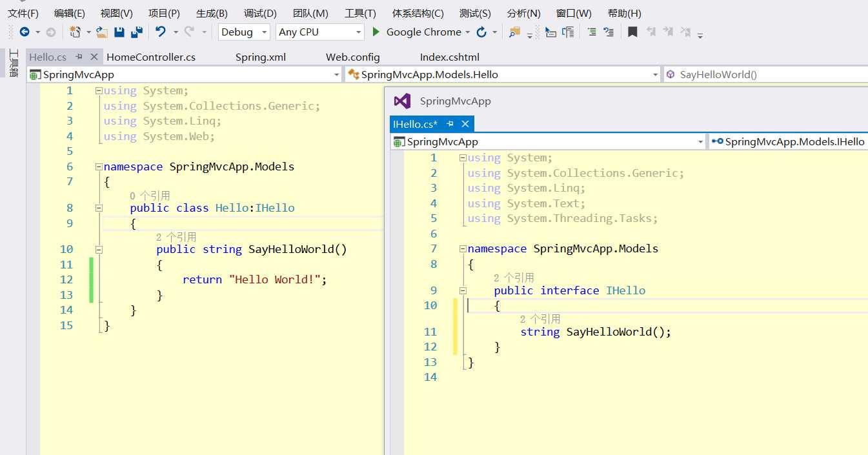Click the Visual Studio logo in SpringMvcApp window

[x=402, y=101]
